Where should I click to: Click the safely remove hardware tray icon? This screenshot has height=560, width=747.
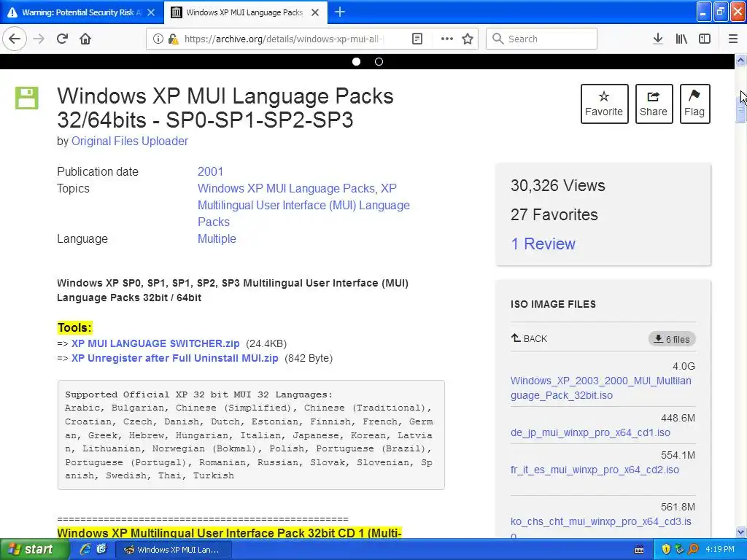tap(679, 550)
